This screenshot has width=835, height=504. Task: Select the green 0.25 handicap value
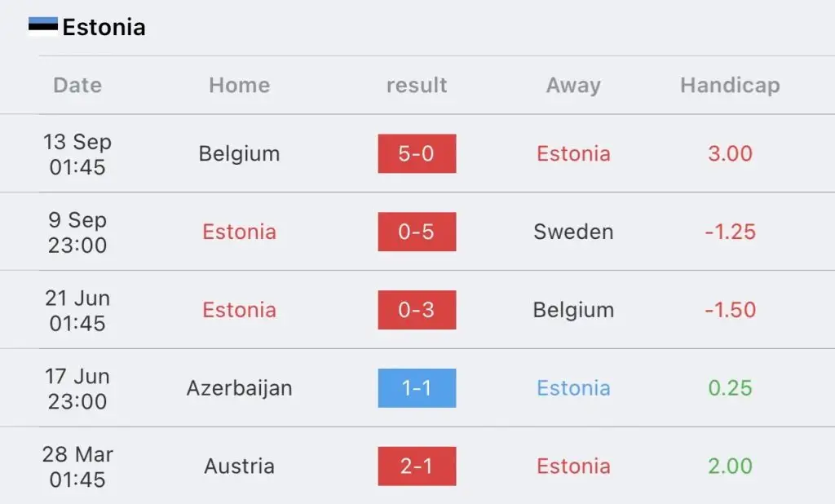[730, 388]
